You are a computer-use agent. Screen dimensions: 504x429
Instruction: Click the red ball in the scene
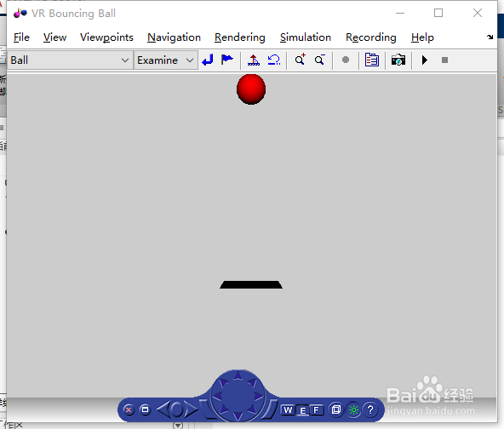pyautogui.click(x=251, y=89)
